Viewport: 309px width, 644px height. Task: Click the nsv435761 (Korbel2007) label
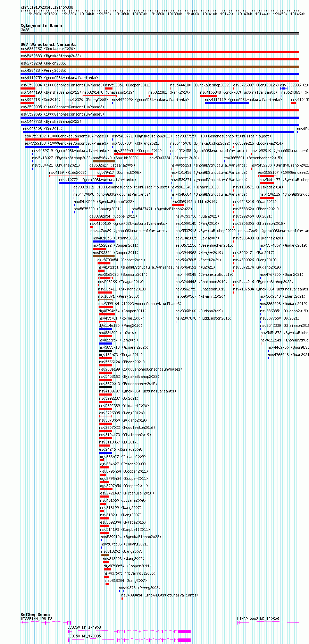click(122, 319)
